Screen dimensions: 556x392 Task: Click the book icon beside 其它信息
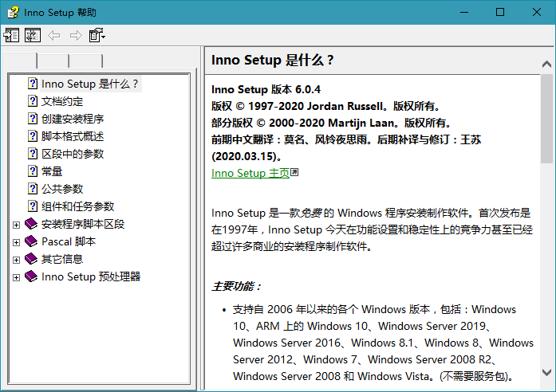31,259
